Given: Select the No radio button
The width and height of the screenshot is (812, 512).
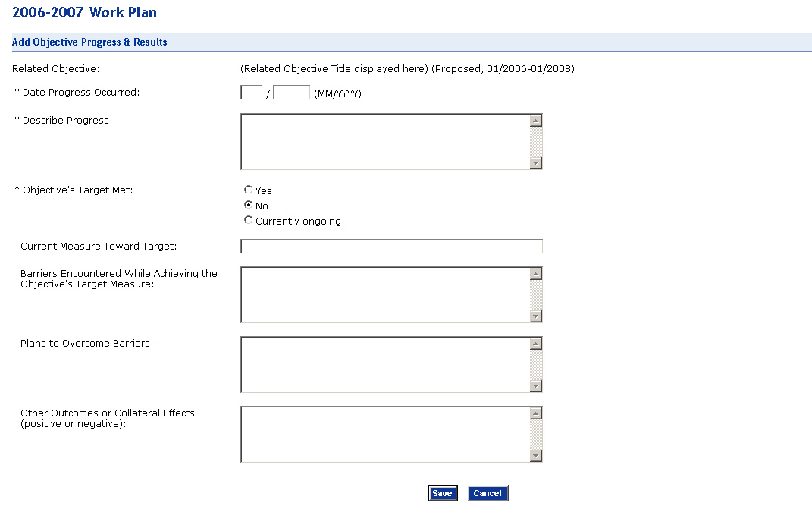Looking at the screenshot, I should click(248, 206).
